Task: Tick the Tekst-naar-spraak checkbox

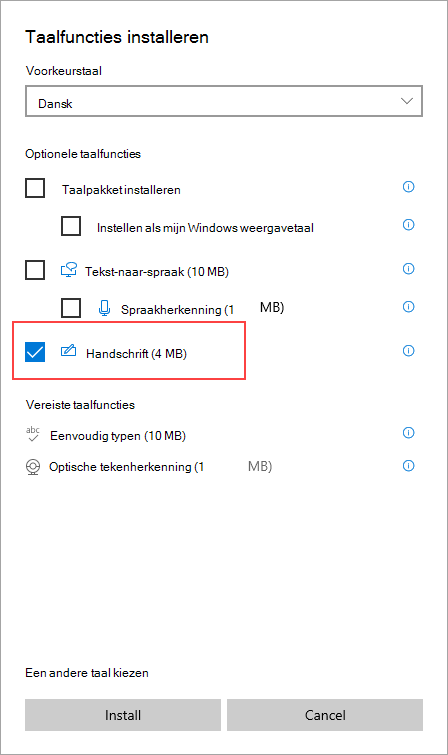Action: coord(35,270)
